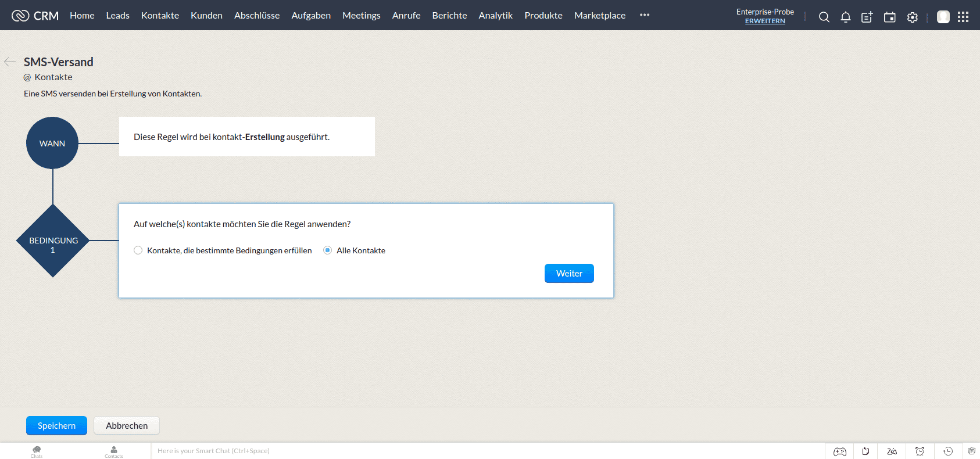Click the alarm clock reminder icon

click(x=920, y=451)
